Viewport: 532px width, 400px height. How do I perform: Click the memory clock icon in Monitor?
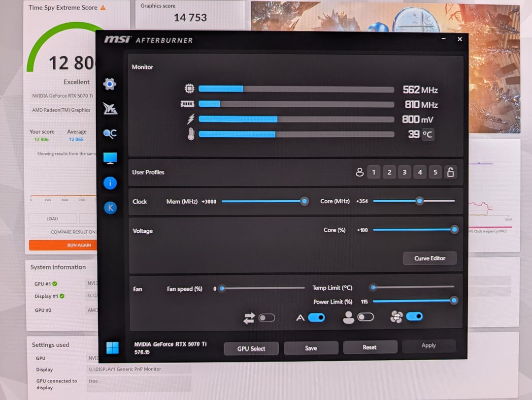pyautogui.click(x=187, y=104)
